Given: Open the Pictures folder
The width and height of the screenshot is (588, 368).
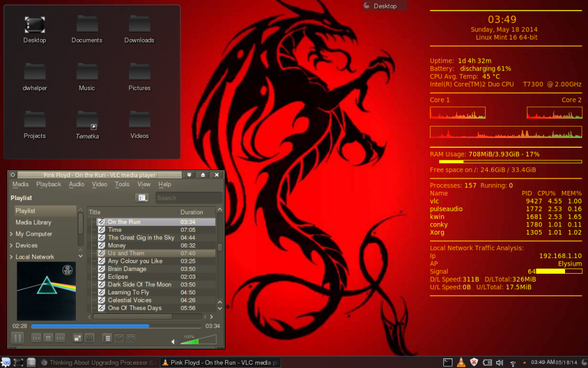Looking at the screenshot, I should coord(140,78).
